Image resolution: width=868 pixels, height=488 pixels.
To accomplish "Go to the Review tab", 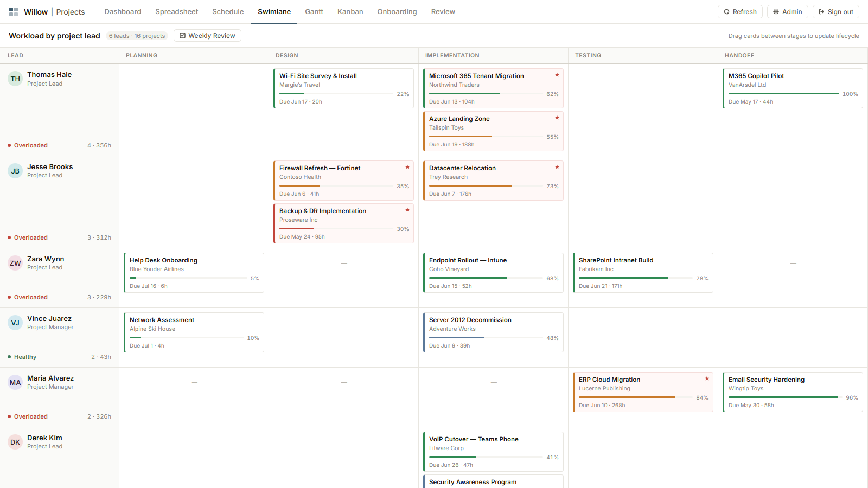I will 443,12.
